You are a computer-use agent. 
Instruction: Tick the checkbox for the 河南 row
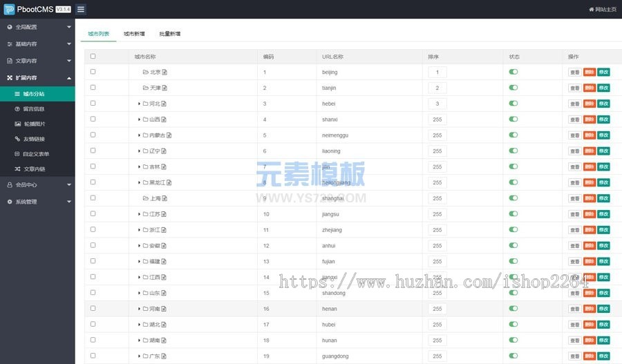[93, 308]
